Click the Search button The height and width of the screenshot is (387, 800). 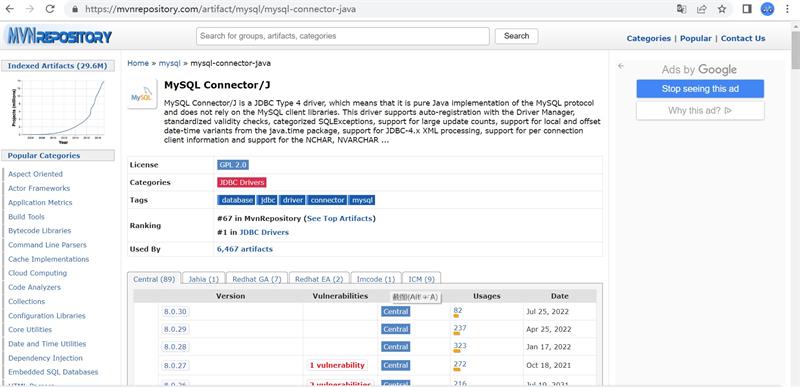(516, 36)
